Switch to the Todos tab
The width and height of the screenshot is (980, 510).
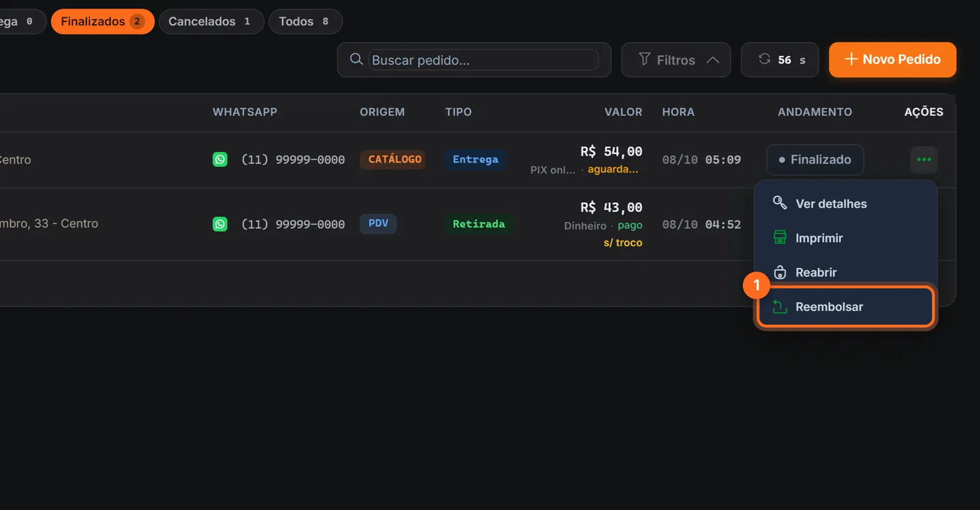pyautogui.click(x=305, y=21)
